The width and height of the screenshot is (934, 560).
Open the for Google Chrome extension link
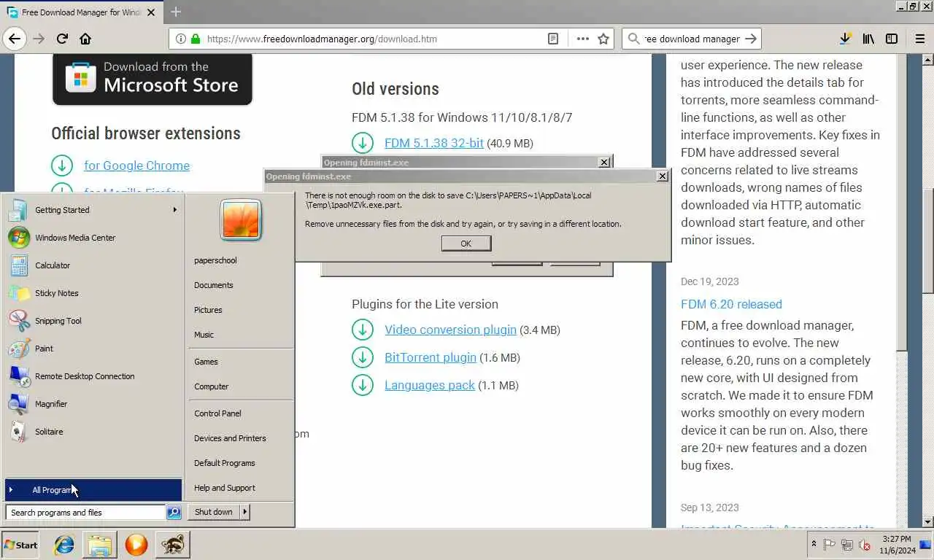136,166
